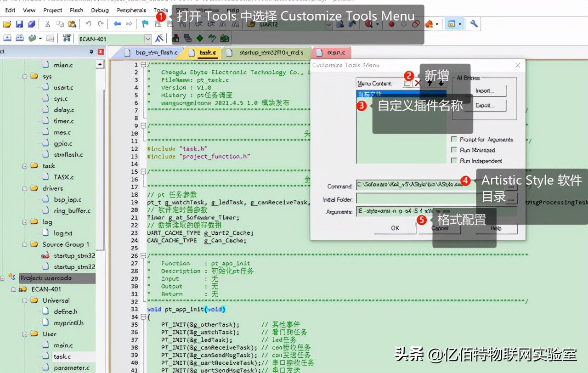
Task: Open Configuration with the wrench icon
Action: [474, 24]
